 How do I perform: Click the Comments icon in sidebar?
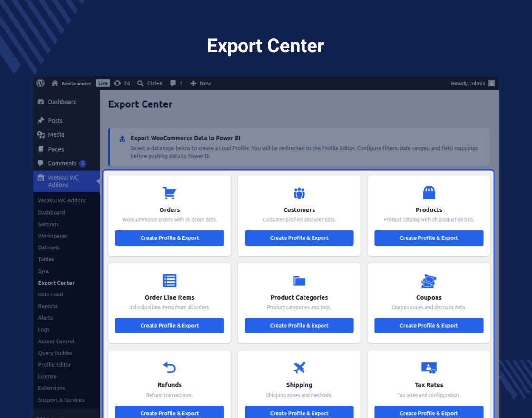point(41,163)
